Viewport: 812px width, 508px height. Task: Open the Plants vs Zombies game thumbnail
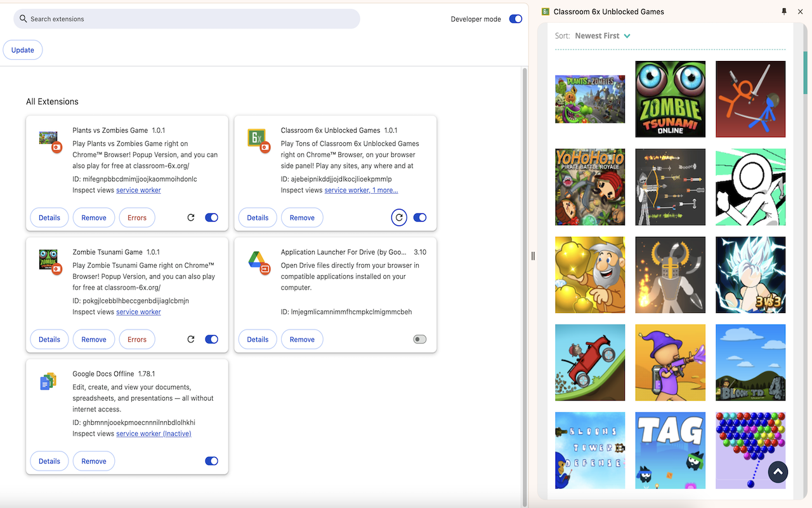pos(590,99)
